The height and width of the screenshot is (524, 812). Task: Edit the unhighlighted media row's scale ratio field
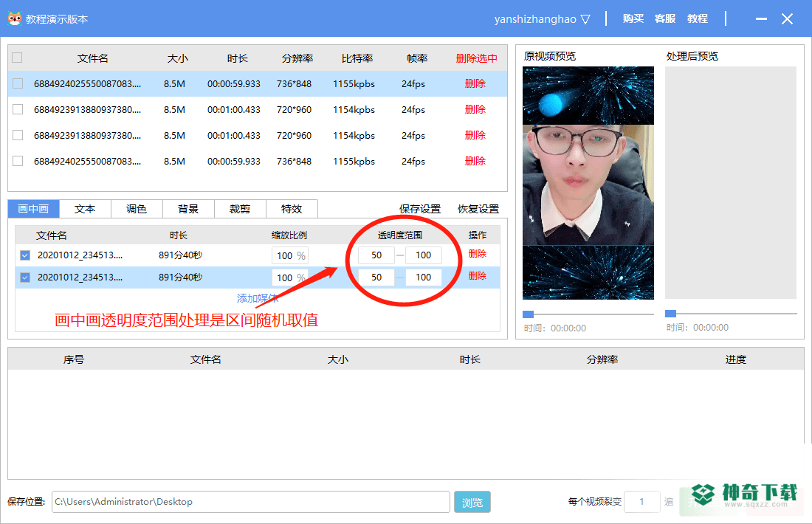pos(289,255)
